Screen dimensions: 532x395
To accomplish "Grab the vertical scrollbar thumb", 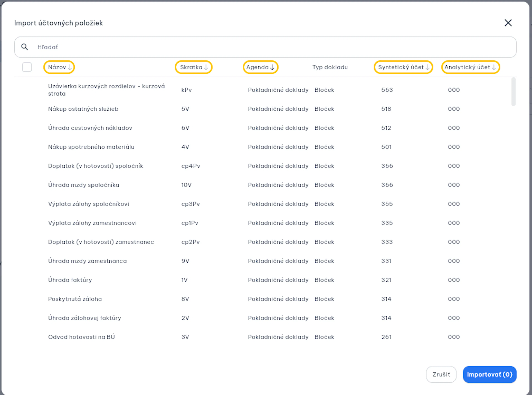I will (x=513, y=92).
